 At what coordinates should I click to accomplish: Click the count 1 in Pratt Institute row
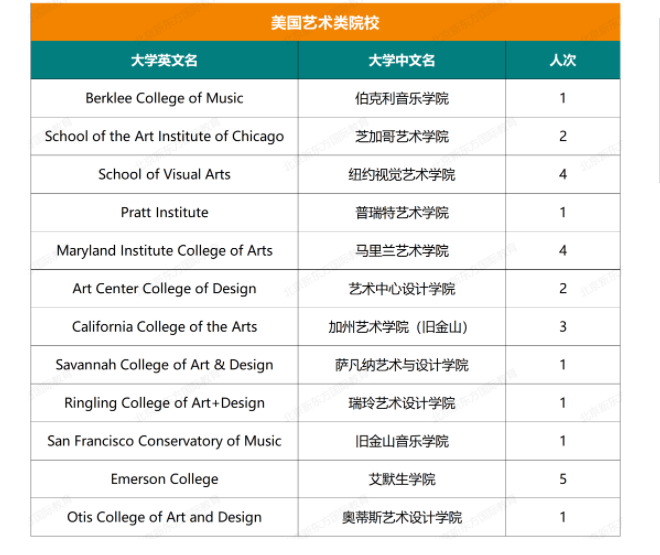click(x=563, y=212)
